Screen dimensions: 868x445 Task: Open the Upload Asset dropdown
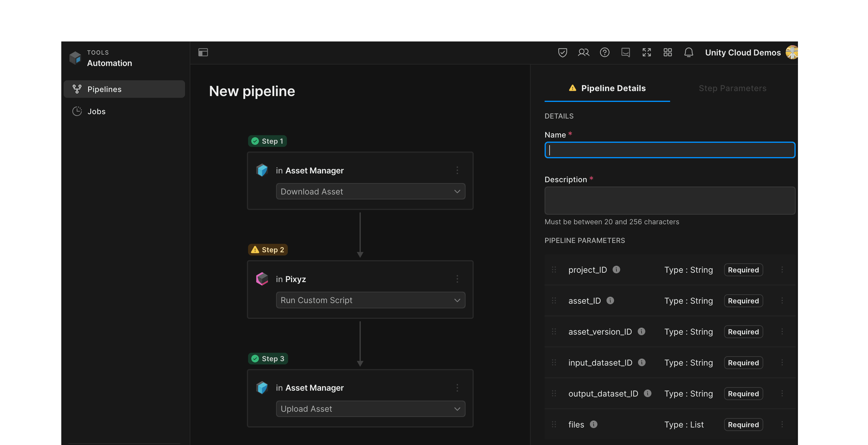[x=370, y=409]
